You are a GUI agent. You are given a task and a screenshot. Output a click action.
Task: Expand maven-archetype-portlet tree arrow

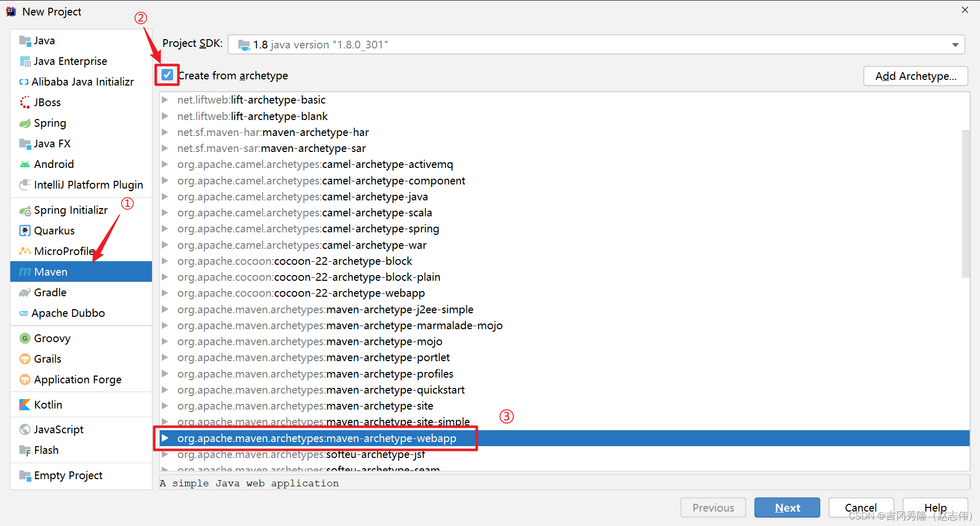(x=165, y=358)
